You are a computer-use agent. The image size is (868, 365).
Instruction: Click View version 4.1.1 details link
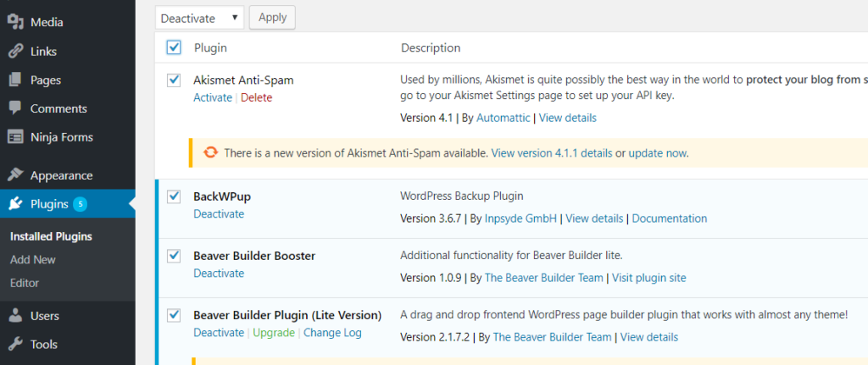click(552, 153)
